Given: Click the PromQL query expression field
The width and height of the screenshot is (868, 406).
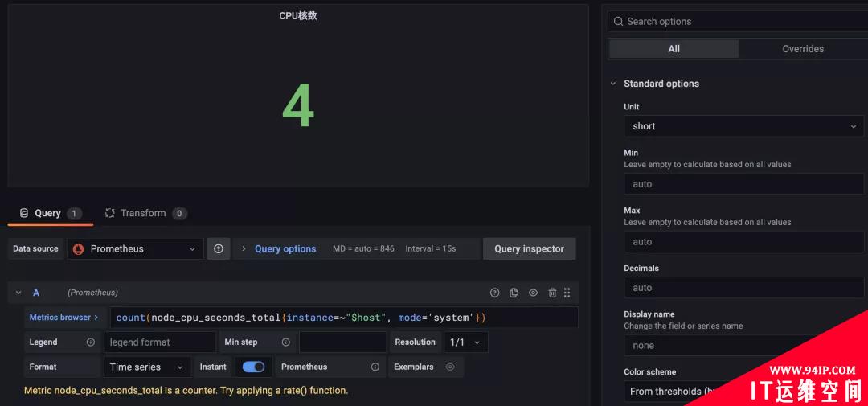Looking at the screenshot, I should (x=344, y=318).
